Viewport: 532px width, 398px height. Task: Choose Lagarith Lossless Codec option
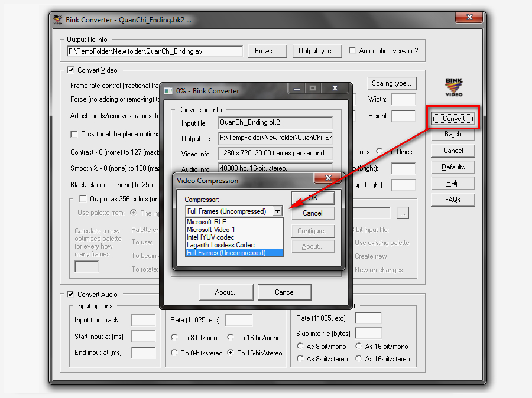234,245
